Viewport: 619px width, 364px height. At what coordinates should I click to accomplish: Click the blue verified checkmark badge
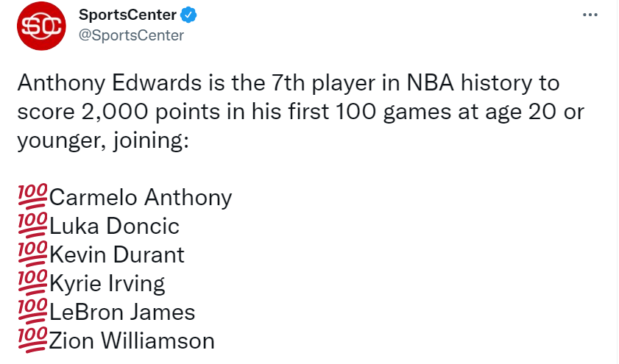click(x=188, y=15)
